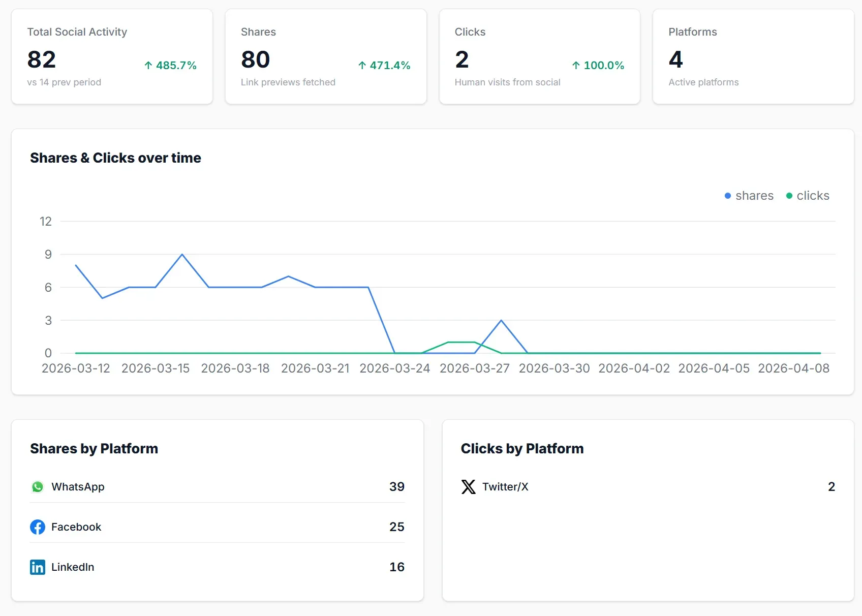Click the 'Platforms' card title
862x616 pixels.
[x=693, y=32]
